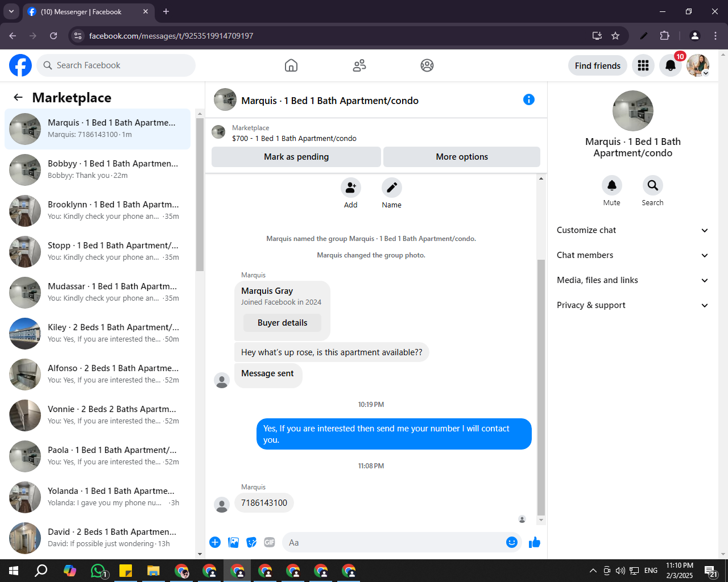Open Windows notification center
The height and width of the screenshot is (582, 728).
(711, 571)
